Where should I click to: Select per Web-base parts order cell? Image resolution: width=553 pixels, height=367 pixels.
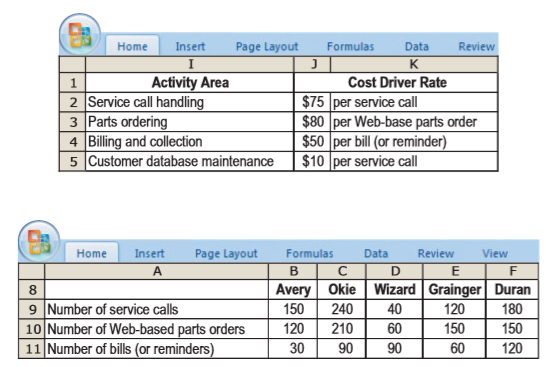pyautogui.click(x=414, y=122)
